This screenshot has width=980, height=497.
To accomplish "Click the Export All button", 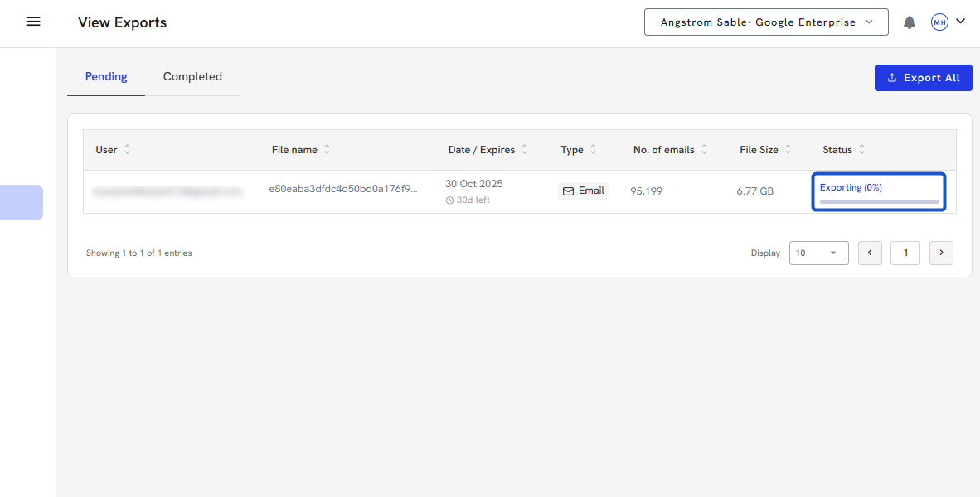I will [923, 78].
